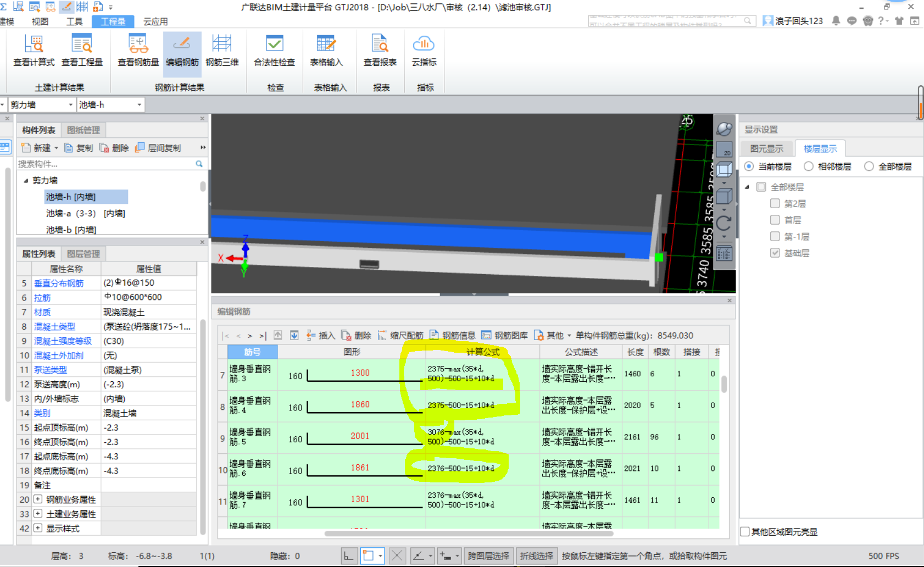Viewport: 924px width, 567px height.
Task: Click the rebar table horizontal scrollbar
Action: click(x=469, y=533)
